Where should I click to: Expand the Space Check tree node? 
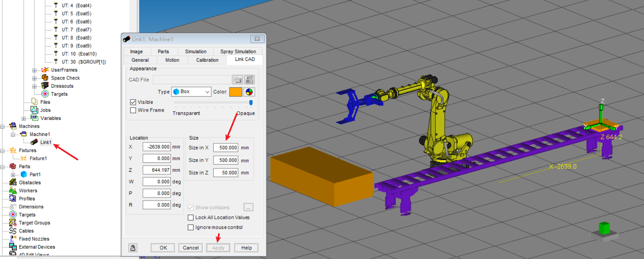pos(34,78)
